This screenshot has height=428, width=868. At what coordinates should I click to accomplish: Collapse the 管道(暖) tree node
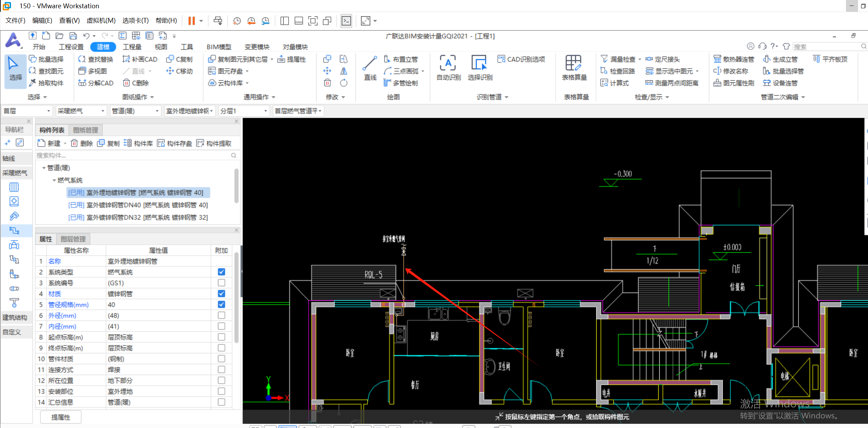pos(44,168)
